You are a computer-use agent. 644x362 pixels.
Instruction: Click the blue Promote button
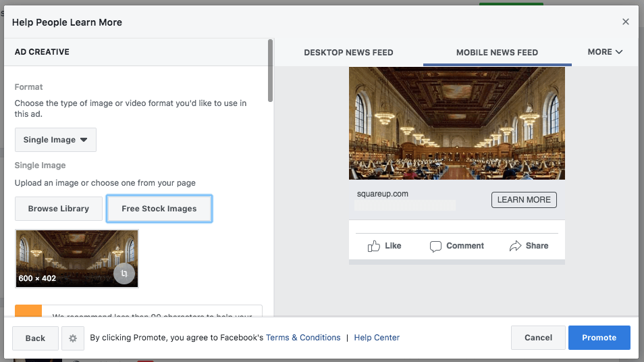(599, 338)
